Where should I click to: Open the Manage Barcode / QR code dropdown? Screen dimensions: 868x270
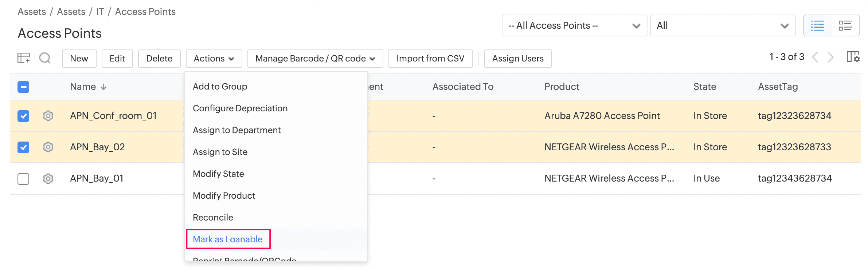tap(315, 59)
